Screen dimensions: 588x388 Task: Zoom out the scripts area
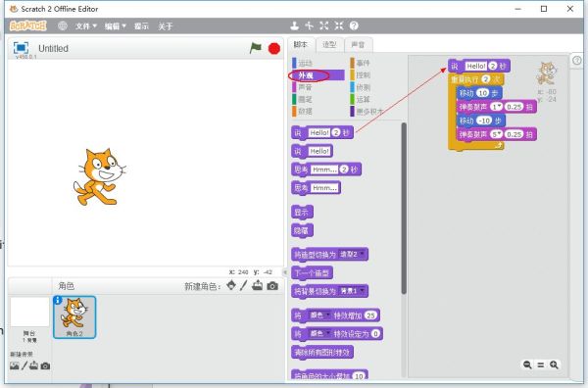pos(527,364)
